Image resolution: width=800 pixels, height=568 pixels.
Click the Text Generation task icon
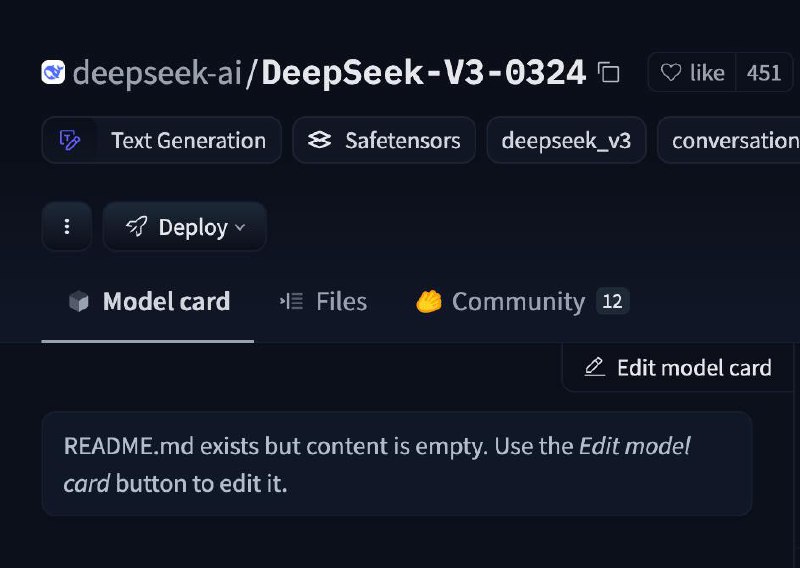click(x=70, y=140)
